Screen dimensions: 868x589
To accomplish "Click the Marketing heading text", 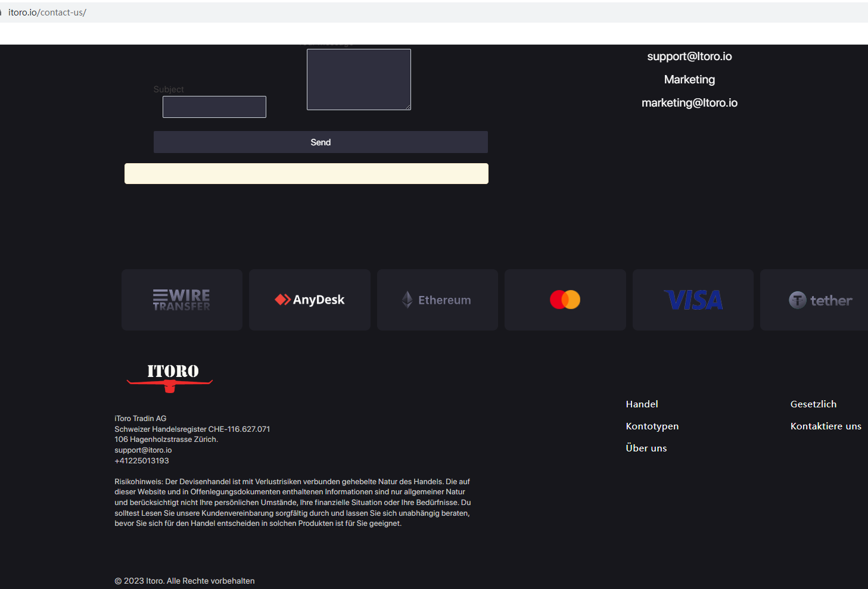I will tap(690, 80).
